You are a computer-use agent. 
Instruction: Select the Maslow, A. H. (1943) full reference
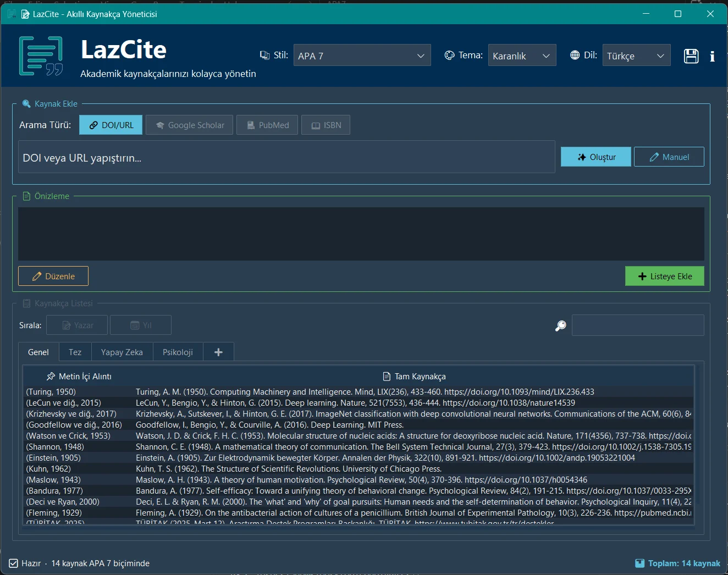click(361, 480)
